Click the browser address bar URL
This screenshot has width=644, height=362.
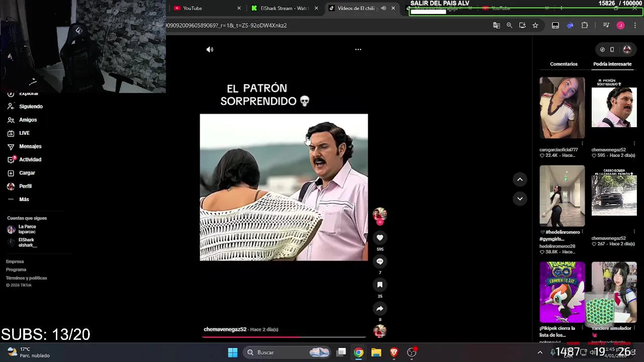pos(226,25)
